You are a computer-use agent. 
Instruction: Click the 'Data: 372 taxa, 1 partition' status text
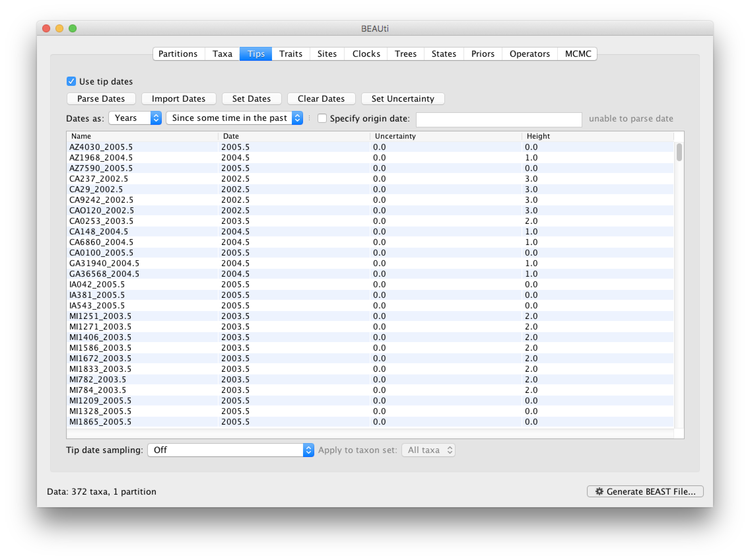[102, 492]
